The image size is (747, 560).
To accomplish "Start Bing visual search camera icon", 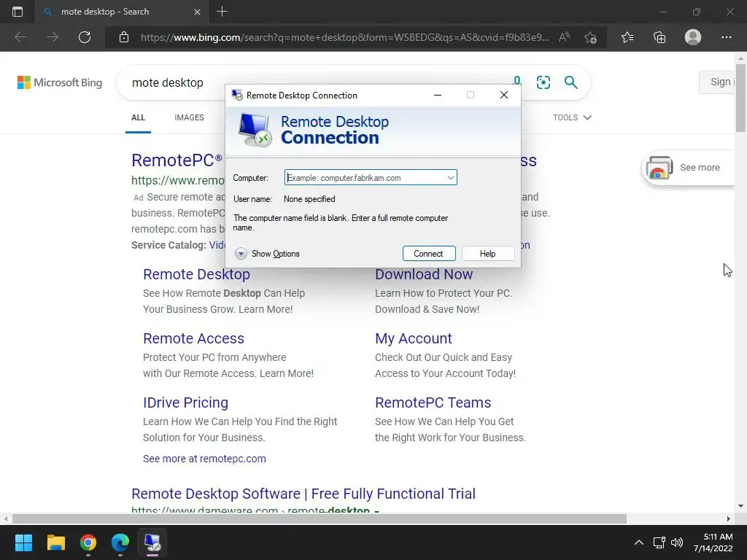I will (x=543, y=82).
